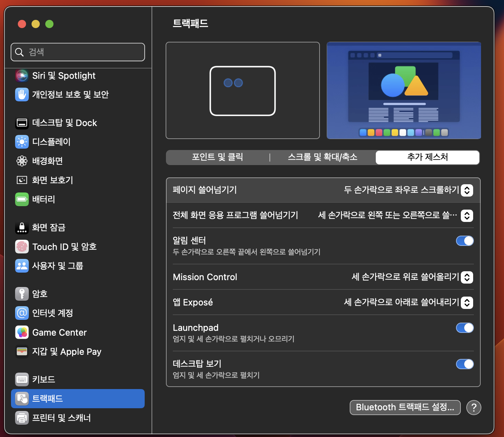Click the 화면 잠금 lock icon
Viewport: 504px width, 437px height.
[x=22, y=227]
